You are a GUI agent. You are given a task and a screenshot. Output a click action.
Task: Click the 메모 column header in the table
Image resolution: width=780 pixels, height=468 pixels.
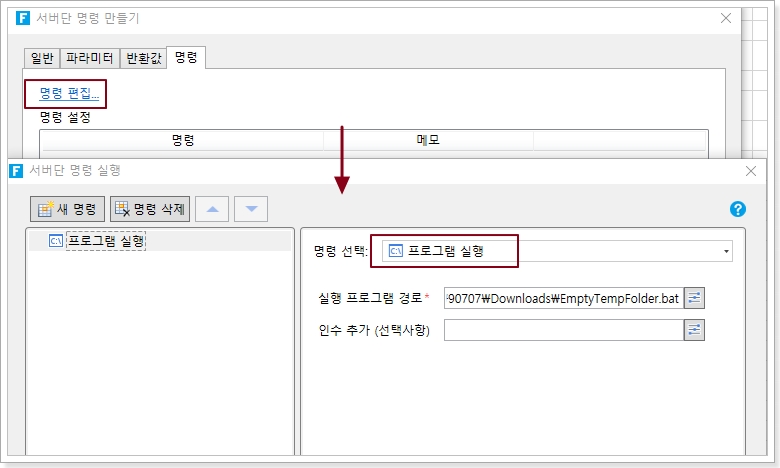tap(428, 141)
